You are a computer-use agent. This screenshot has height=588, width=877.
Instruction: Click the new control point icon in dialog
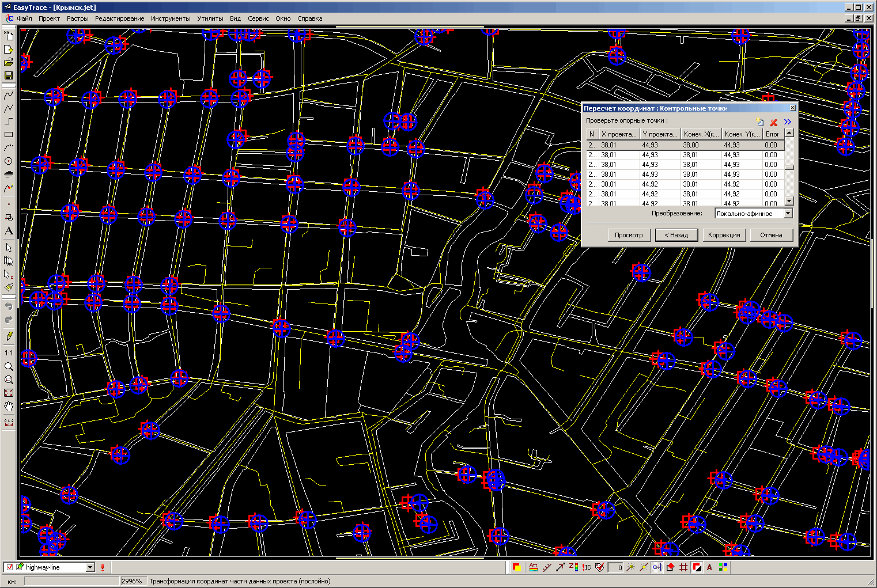[x=760, y=122]
